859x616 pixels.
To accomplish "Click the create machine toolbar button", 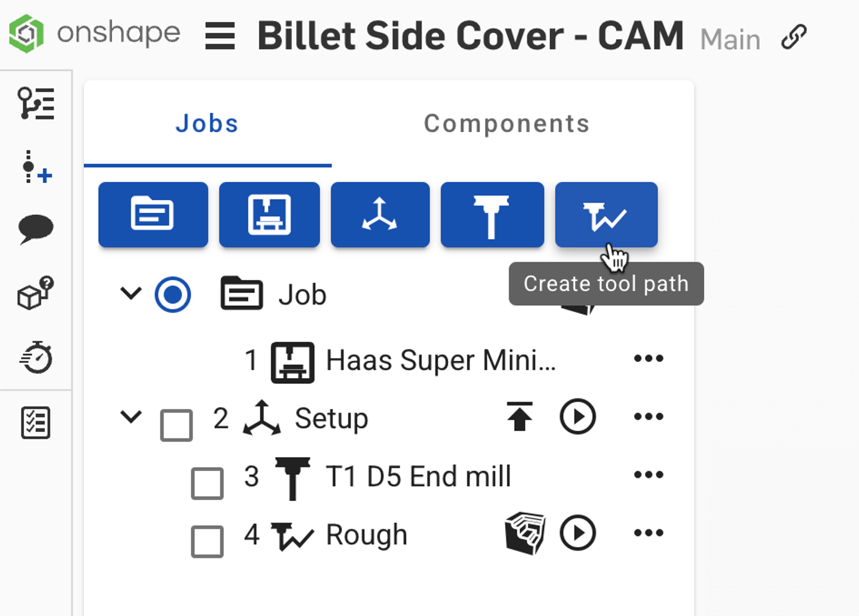I will (x=269, y=215).
